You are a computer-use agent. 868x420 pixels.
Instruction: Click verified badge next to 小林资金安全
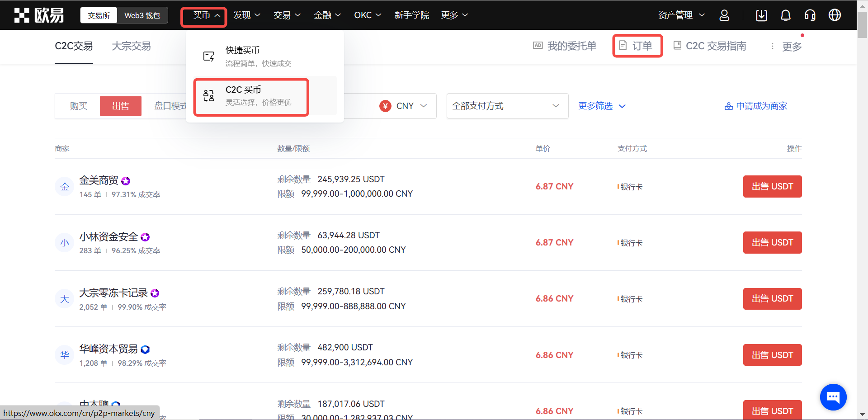click(145, 237)
